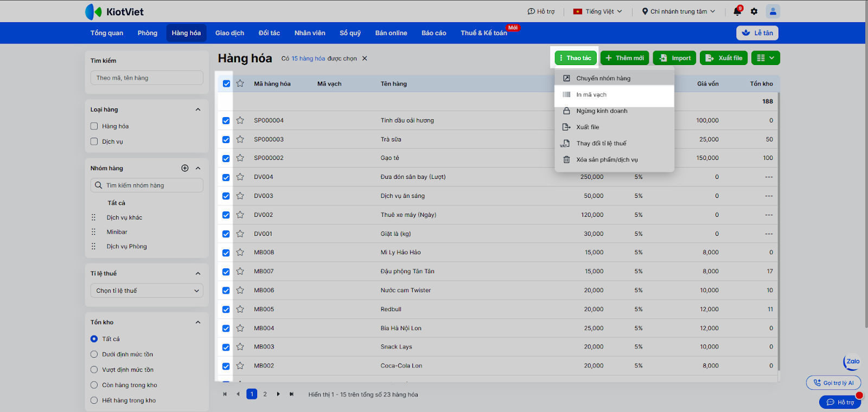Star the DV002 motorbike rental row
Viewport: 868px width, 412px height.
pos(240,215)
